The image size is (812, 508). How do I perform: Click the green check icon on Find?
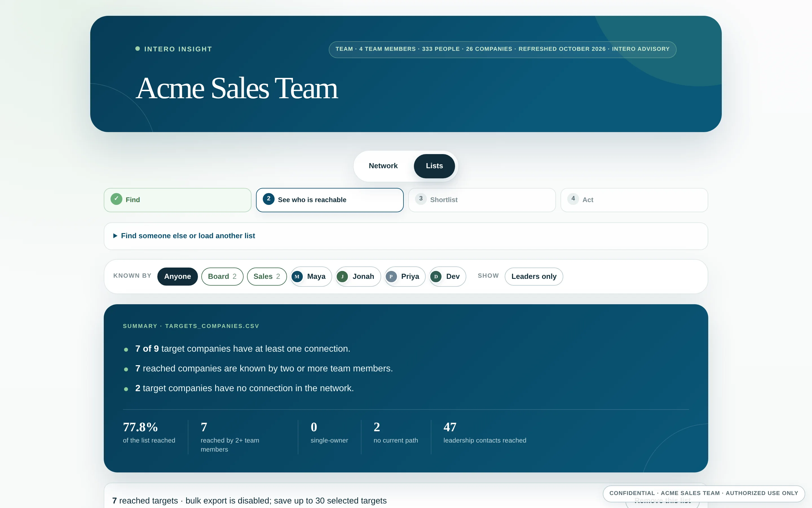click(x=116, y=199)
